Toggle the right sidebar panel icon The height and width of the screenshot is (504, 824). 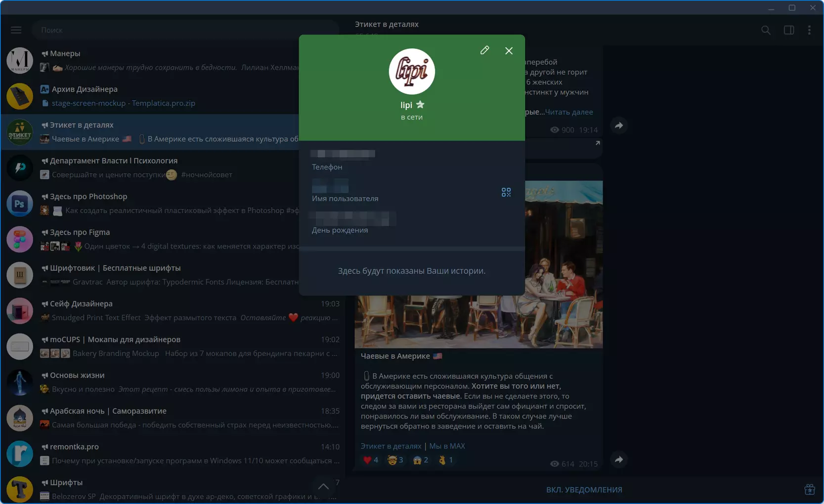click(789, 30)
